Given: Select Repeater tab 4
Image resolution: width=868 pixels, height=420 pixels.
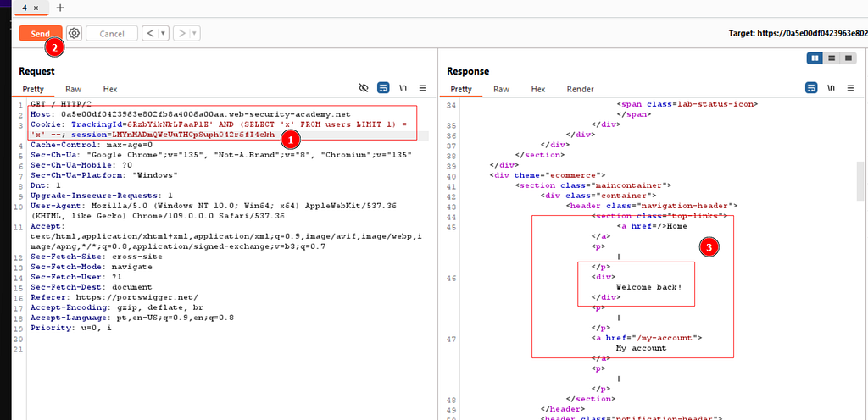Looking at the screenshot, I should [25, 8].
